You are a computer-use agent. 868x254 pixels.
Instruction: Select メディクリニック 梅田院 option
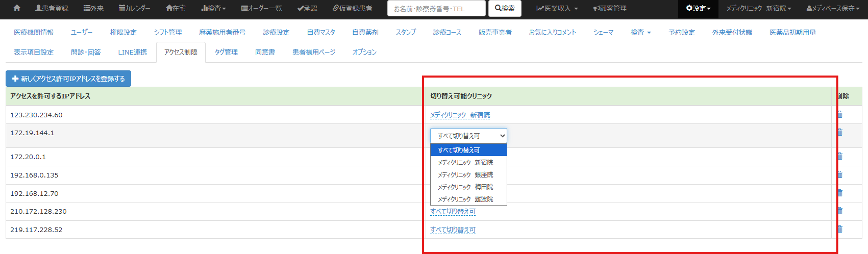(465, 187)
